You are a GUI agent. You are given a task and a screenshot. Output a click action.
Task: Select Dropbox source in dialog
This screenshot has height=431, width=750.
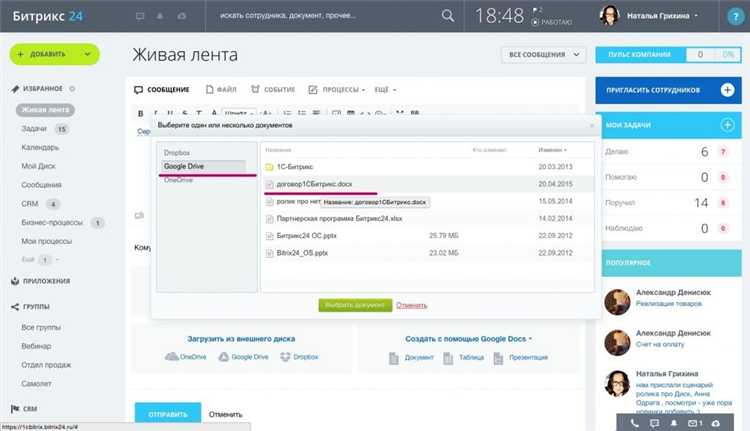click(x=176, y=153)
